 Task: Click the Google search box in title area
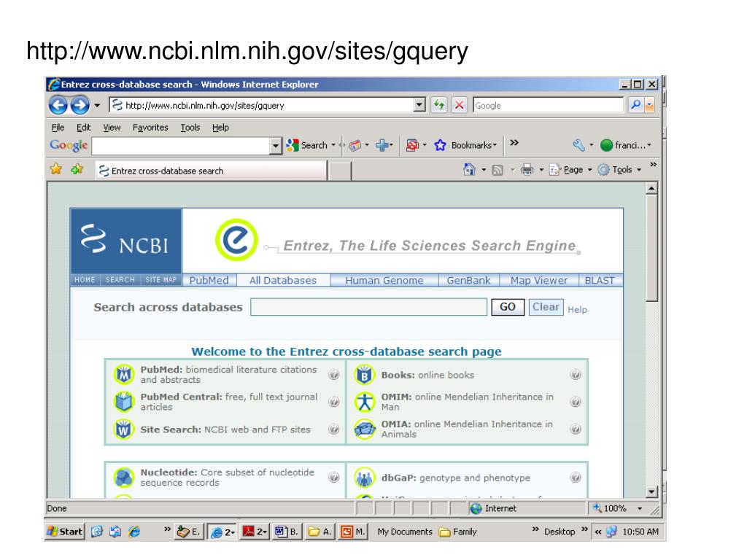[x=549, y=105]
